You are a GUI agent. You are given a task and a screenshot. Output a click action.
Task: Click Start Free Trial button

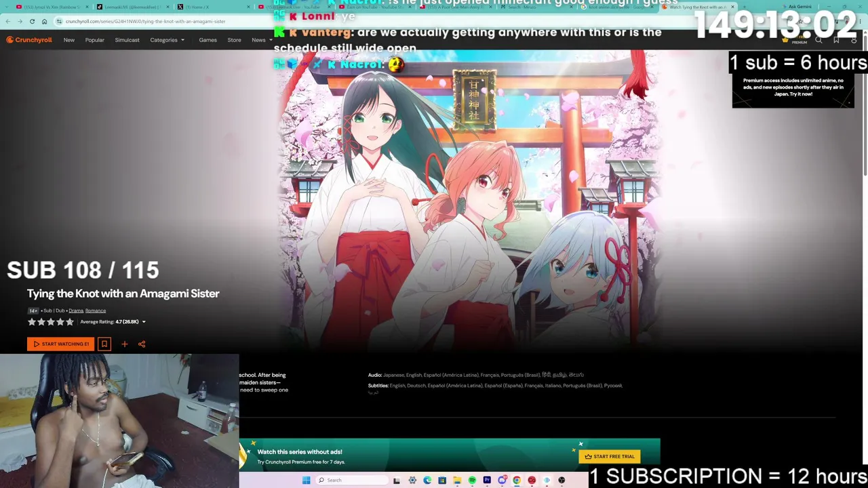(610, 457)
